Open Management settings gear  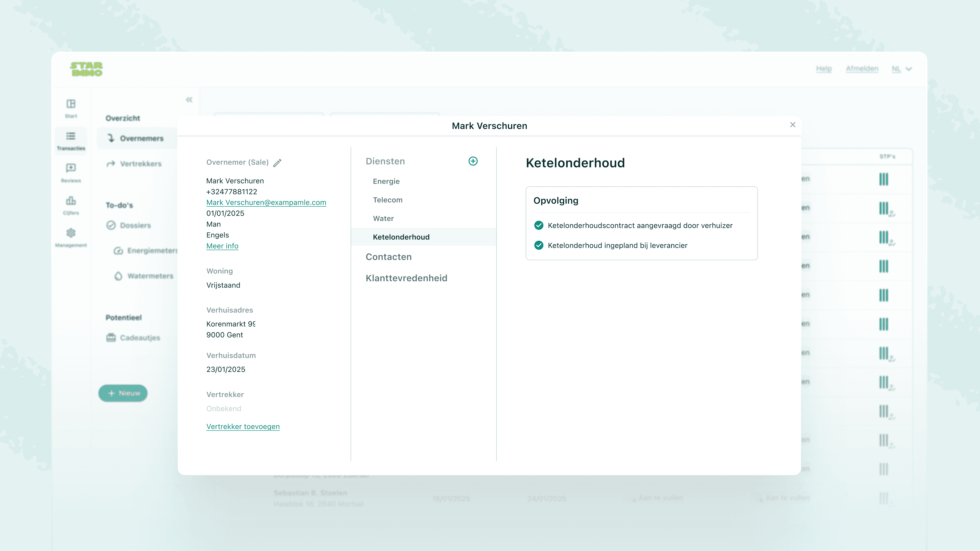(71, 237)
